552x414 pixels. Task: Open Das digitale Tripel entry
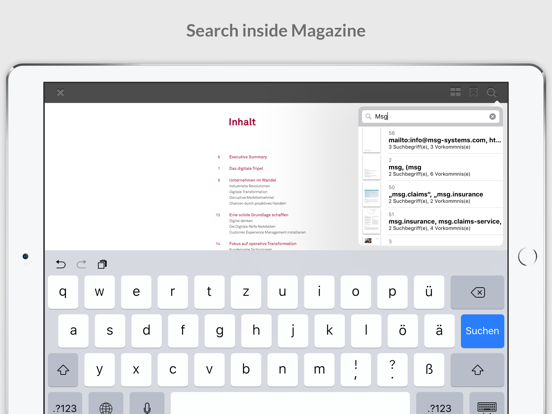click(x=246, y=168)
